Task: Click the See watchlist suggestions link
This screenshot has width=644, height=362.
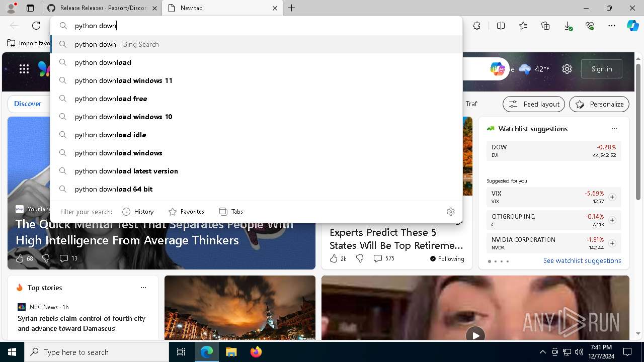Action: tap(582, 260)
